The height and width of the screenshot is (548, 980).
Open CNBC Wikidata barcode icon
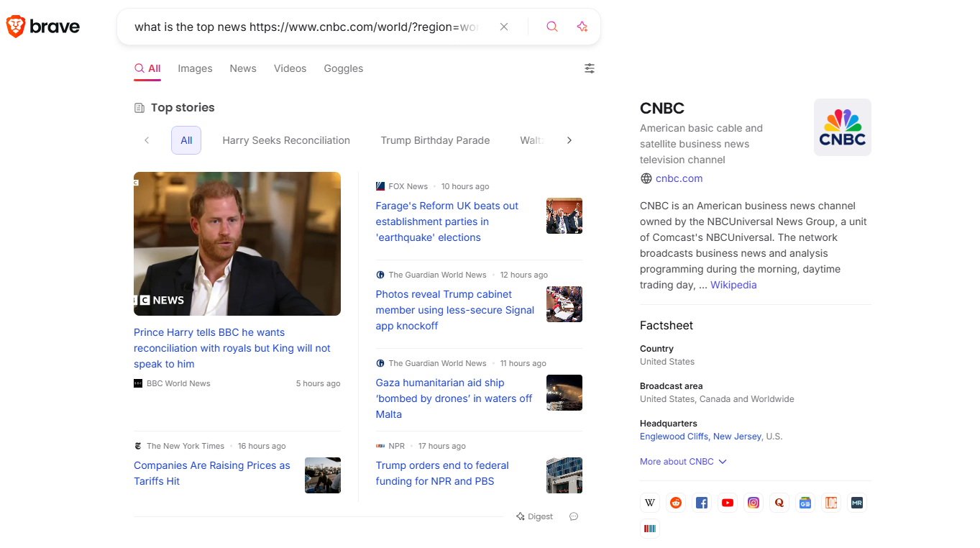[x=650, y=529]
